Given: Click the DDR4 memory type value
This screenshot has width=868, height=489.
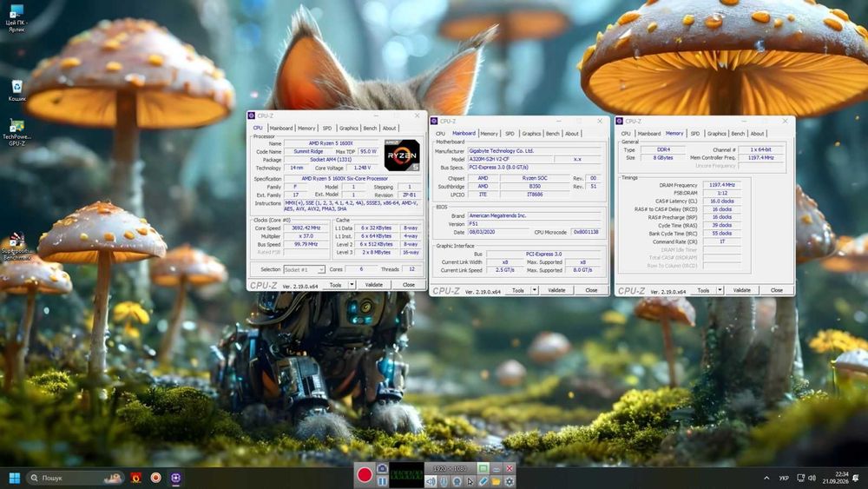Looking at the screenshot, I should pos(663,149).
